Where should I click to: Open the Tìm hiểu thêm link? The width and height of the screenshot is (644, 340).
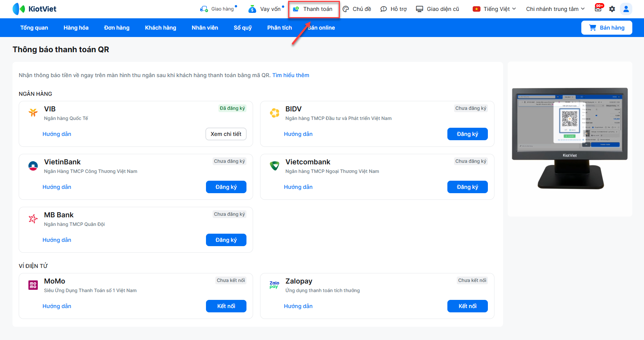point(290,75)
